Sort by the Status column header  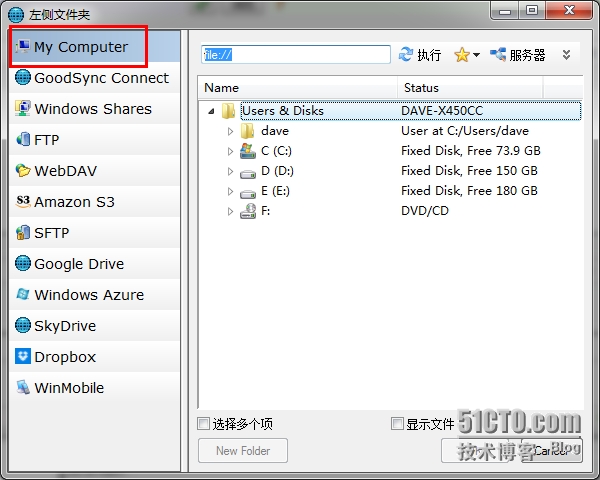tap(470, 88)
